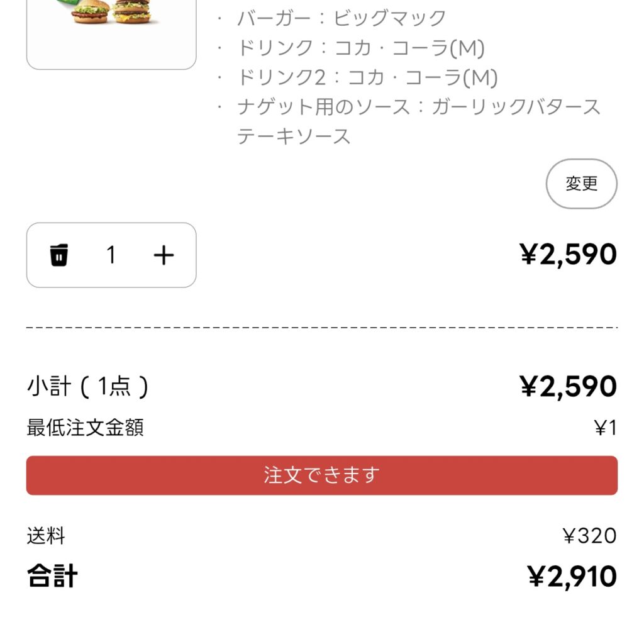Tap the 最低注文金額 label

click(x=85, y=428)
